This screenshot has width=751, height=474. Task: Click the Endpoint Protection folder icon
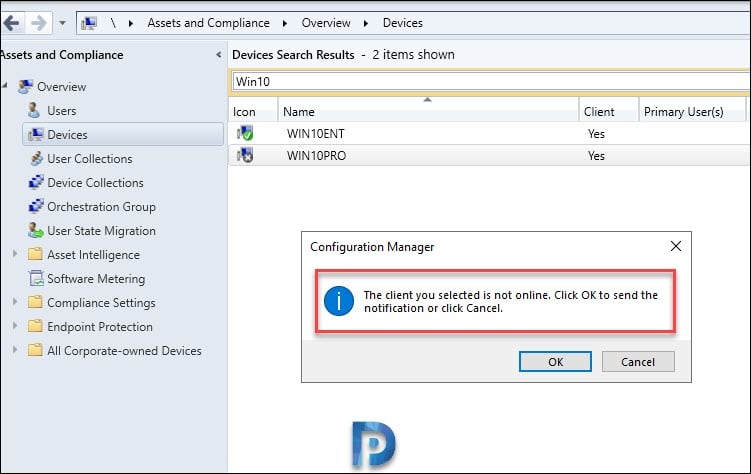(35, 326)
